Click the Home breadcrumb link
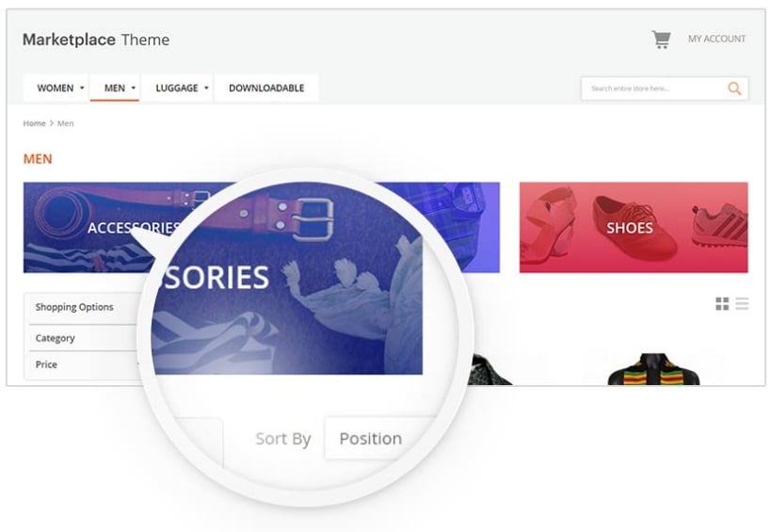The height and width of the screenshot is (532, 771). click(34, 123)
